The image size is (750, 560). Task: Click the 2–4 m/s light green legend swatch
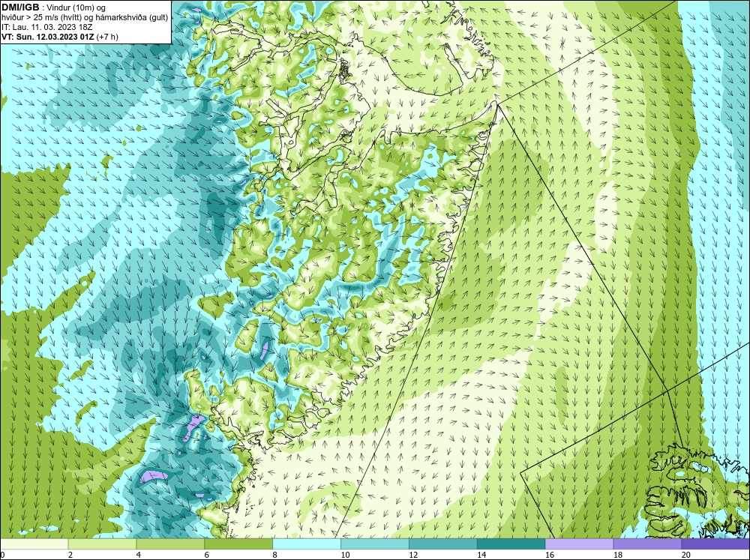(102, 544)
